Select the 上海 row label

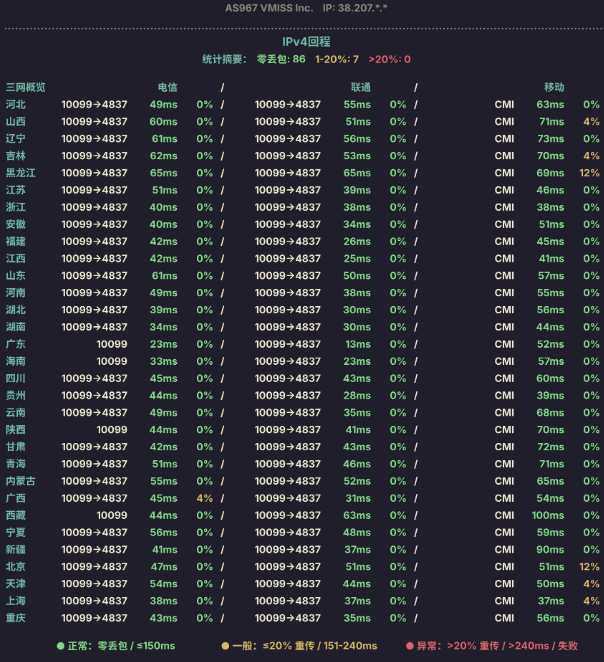tap(16, 601)
